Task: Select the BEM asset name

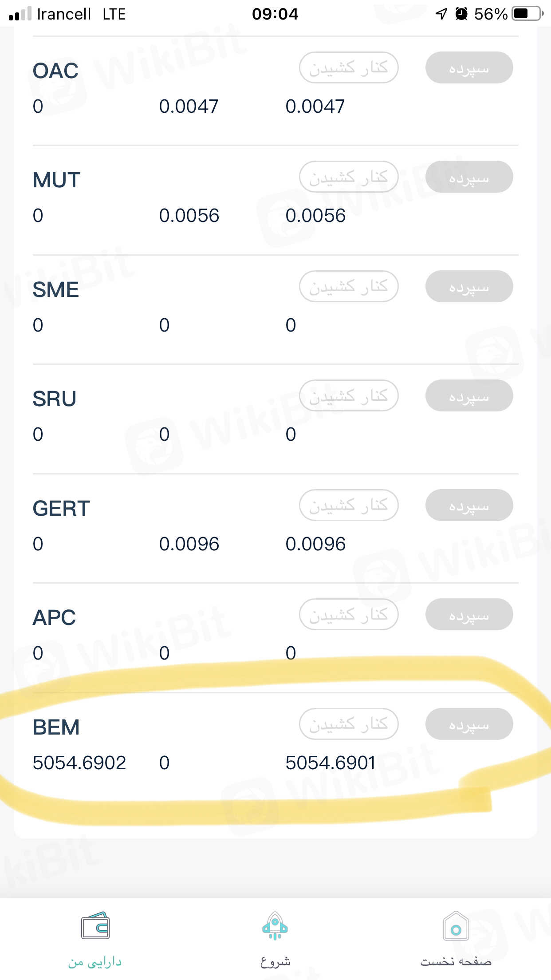Action: [x=56, y=727]
